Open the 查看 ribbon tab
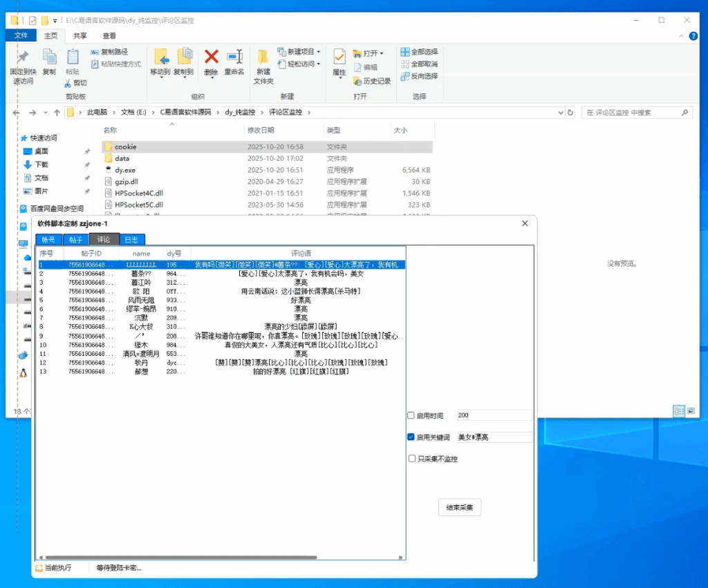This screenshot has width=708, height=588. 109,36
